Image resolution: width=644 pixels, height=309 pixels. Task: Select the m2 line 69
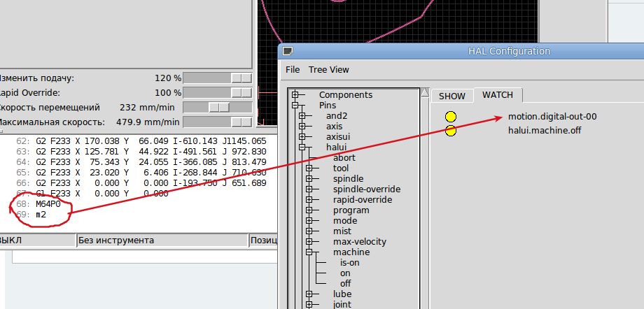point(31,214)
